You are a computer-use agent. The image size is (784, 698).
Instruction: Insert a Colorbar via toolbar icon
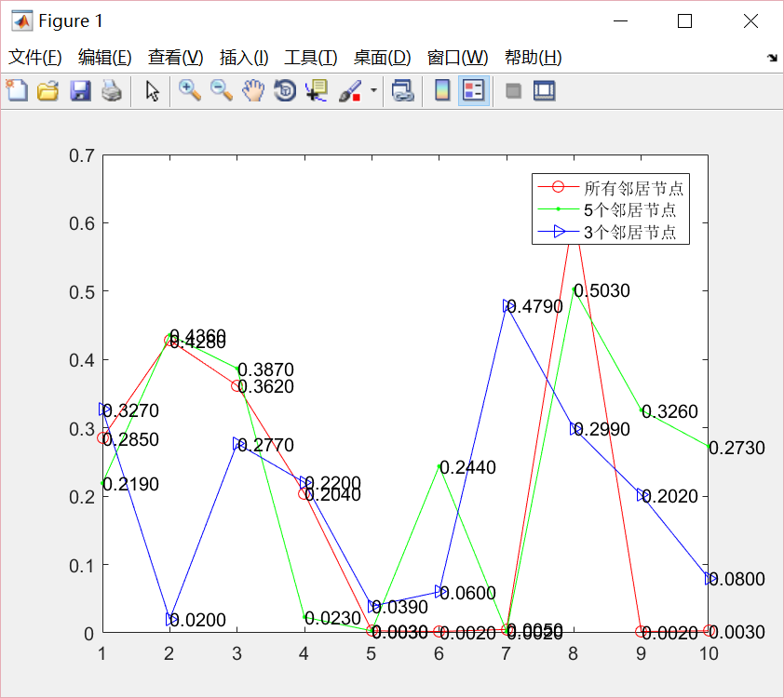click(x=442, y=91)
